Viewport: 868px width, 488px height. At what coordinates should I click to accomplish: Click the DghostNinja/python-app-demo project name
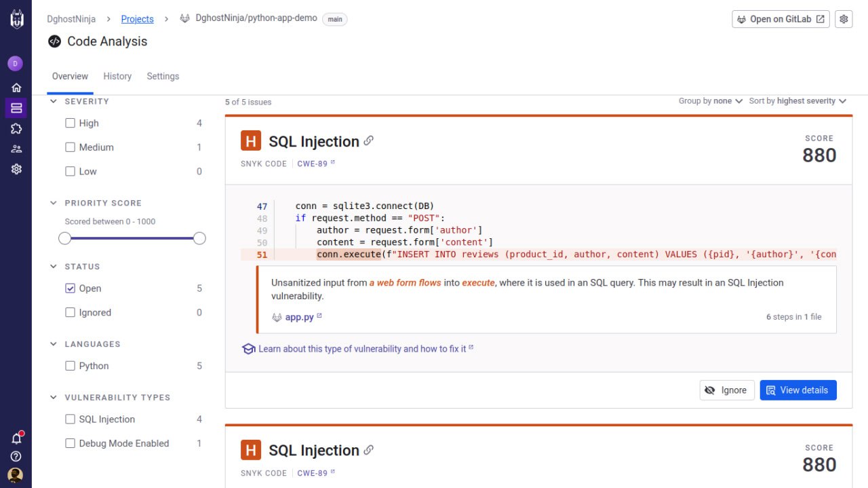256,18
